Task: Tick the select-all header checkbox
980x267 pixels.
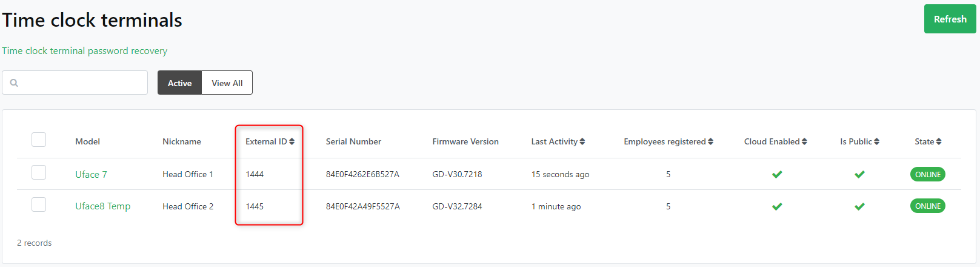Action: (39, 140)
